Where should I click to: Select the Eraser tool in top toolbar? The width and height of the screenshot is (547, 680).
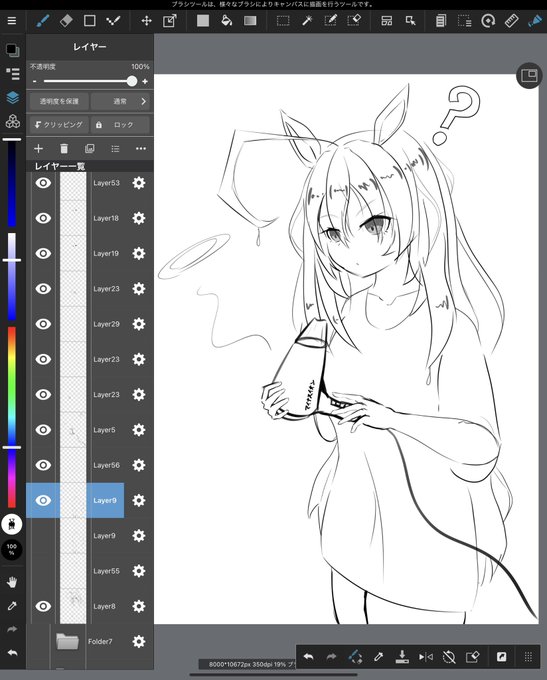tap(66, 21)
